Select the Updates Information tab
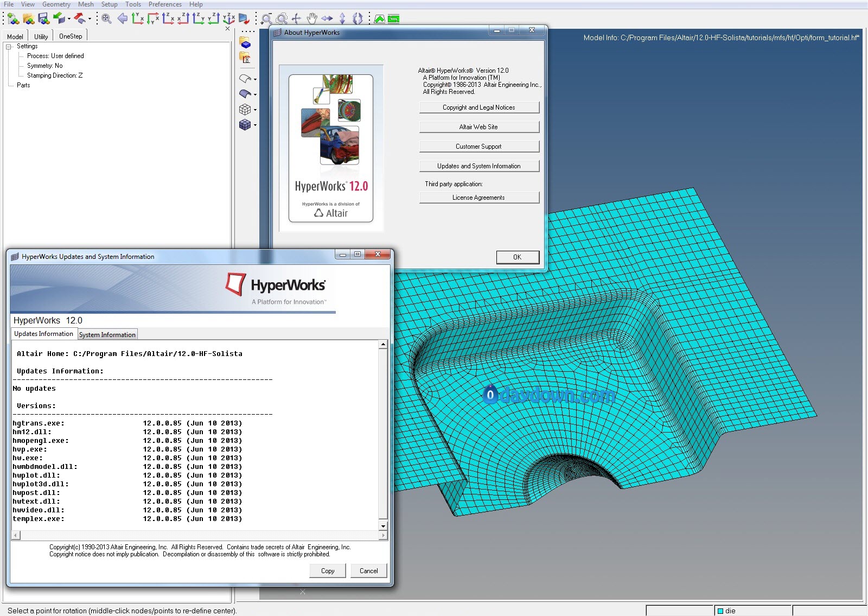The width and height of the screenshot is (868, 616). click(44, 334)
